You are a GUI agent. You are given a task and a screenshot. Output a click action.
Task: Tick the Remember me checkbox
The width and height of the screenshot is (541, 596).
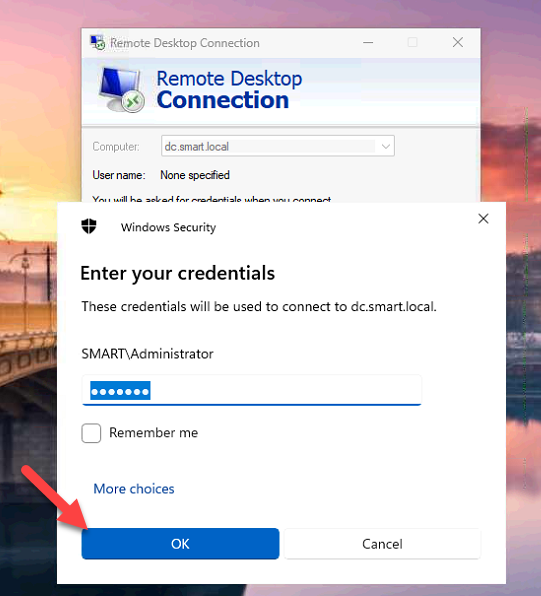91,433
